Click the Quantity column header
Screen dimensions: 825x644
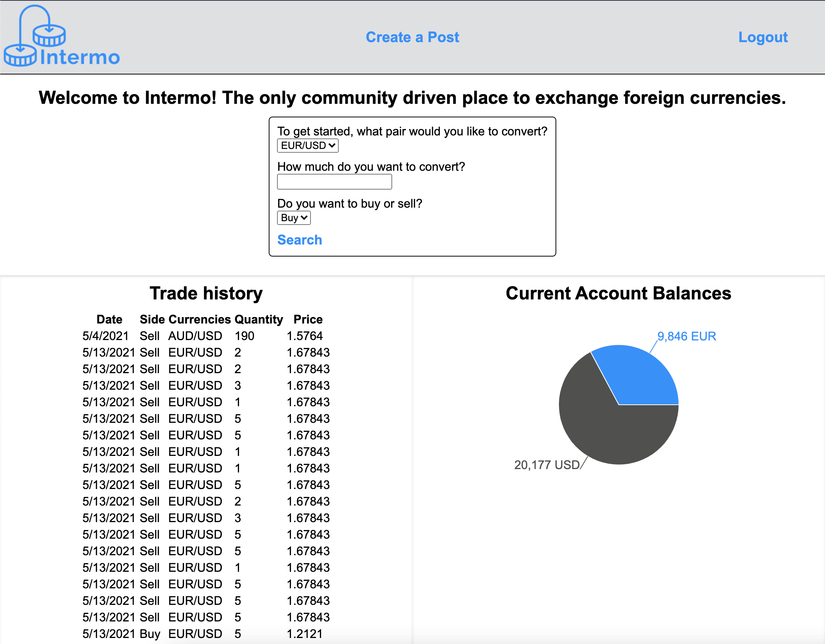[259, 319]
